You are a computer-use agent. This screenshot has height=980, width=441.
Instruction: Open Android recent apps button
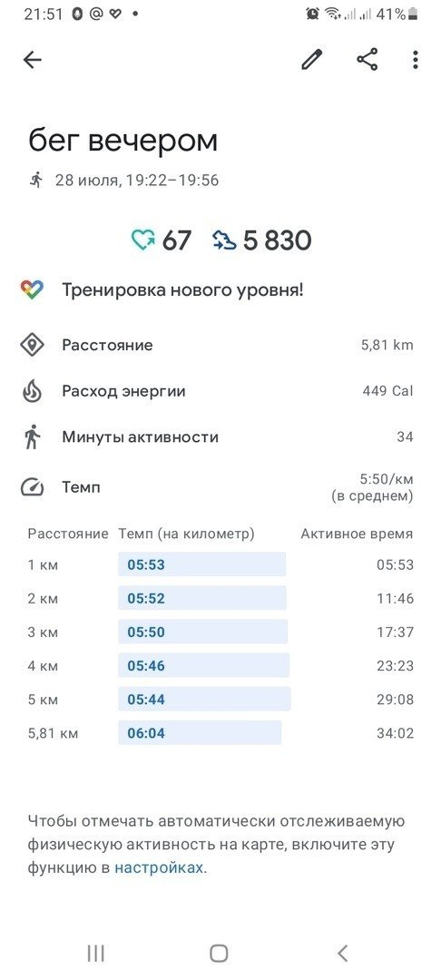point(95,953)
